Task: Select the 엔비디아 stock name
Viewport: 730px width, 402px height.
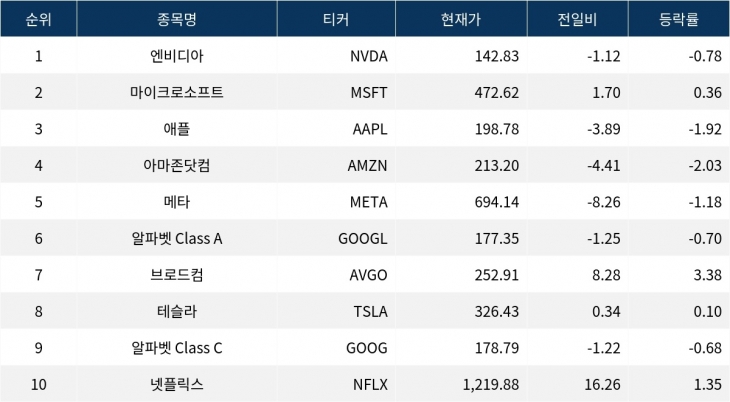Action: [177, 56]
